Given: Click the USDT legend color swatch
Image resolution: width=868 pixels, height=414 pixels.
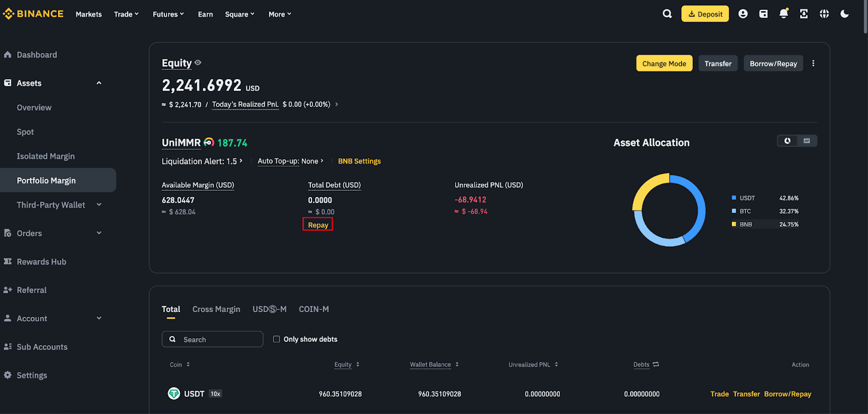Looking at the screenshot, I should [x=734, y=198].
